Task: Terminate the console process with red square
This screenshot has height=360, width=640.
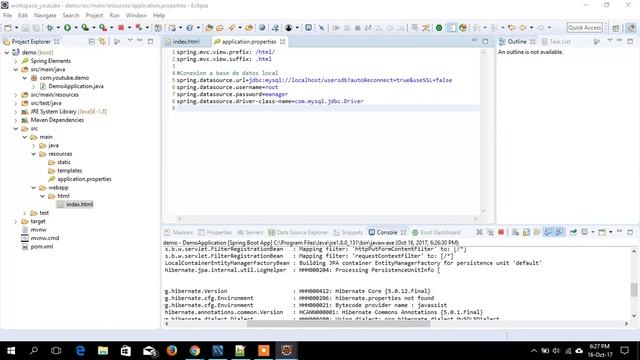Action: [x=501, y=232]
